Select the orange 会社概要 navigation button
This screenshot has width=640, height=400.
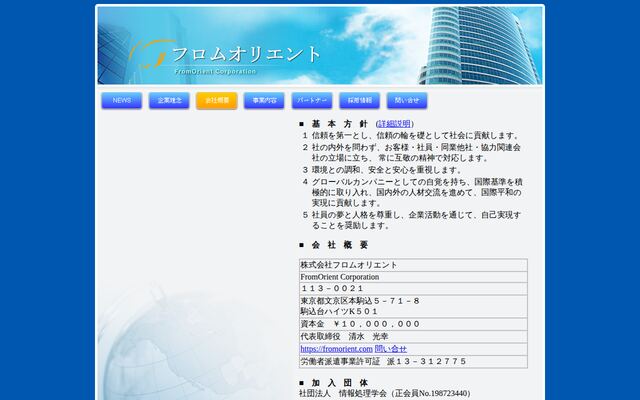pyautogui.click(x=217, y=100)
